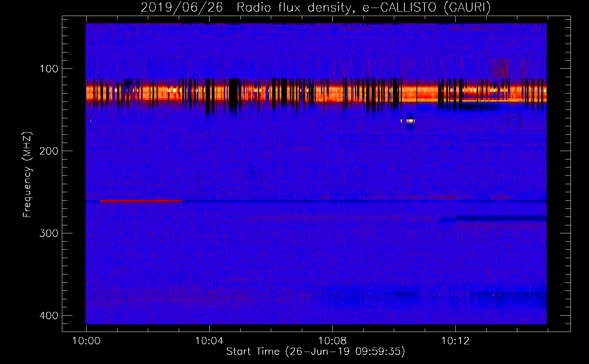Viewport: 589px width, 364px height.
Task: Click the 'Start Time (26-Jun-19 09:59:35)' label
Action: point(316,352)
